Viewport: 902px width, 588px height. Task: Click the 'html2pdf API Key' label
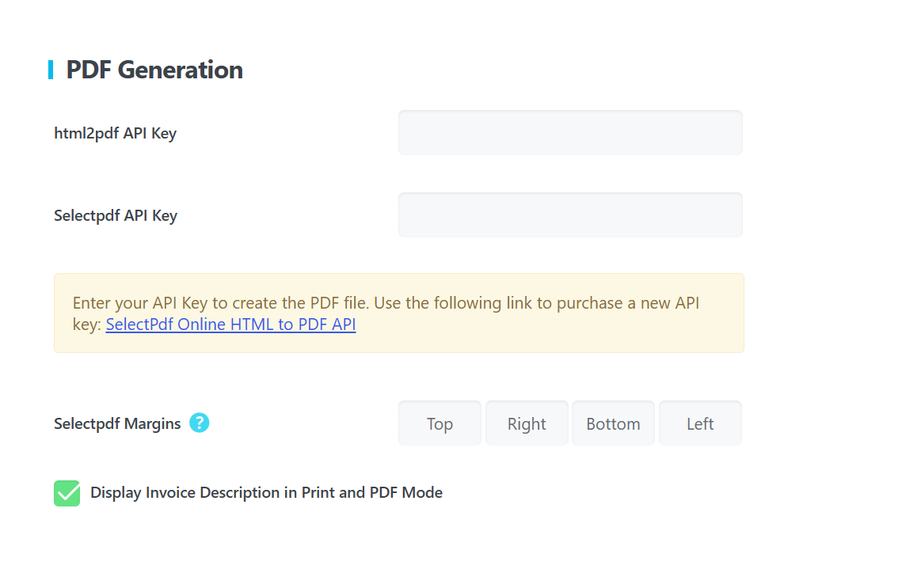pyautogui.click(x=115, y=133)
